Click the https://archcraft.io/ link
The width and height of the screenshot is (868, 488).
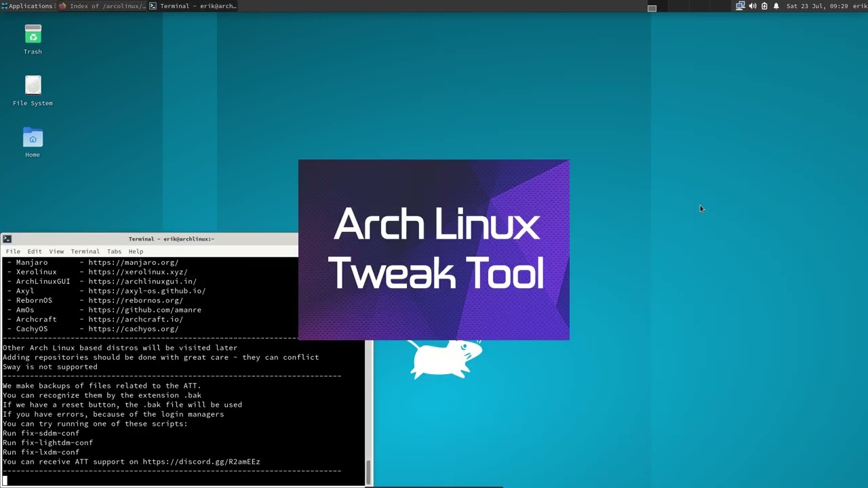click(x=136, y=319)
